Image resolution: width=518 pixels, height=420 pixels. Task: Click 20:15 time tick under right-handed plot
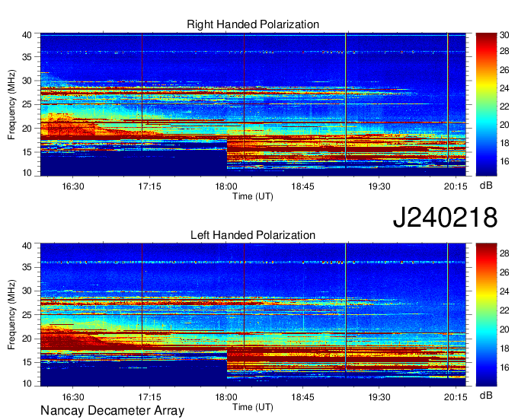[456, 186]
